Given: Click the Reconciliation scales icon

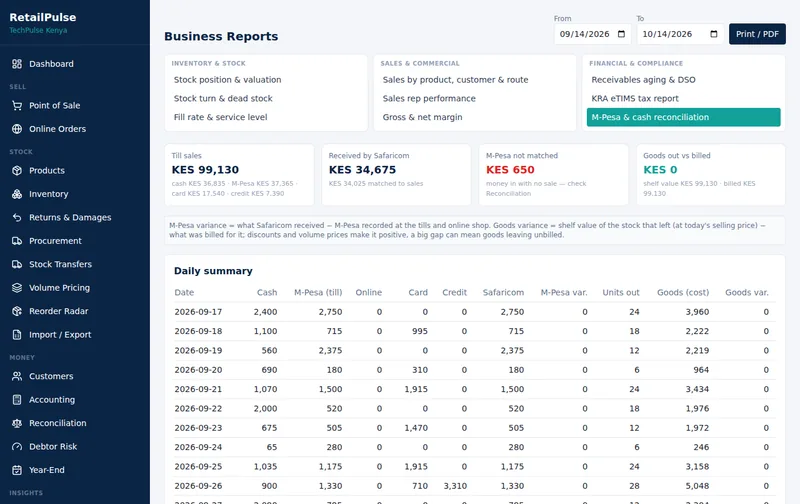Looking at the screenshot, I should [x=17, y=423].
